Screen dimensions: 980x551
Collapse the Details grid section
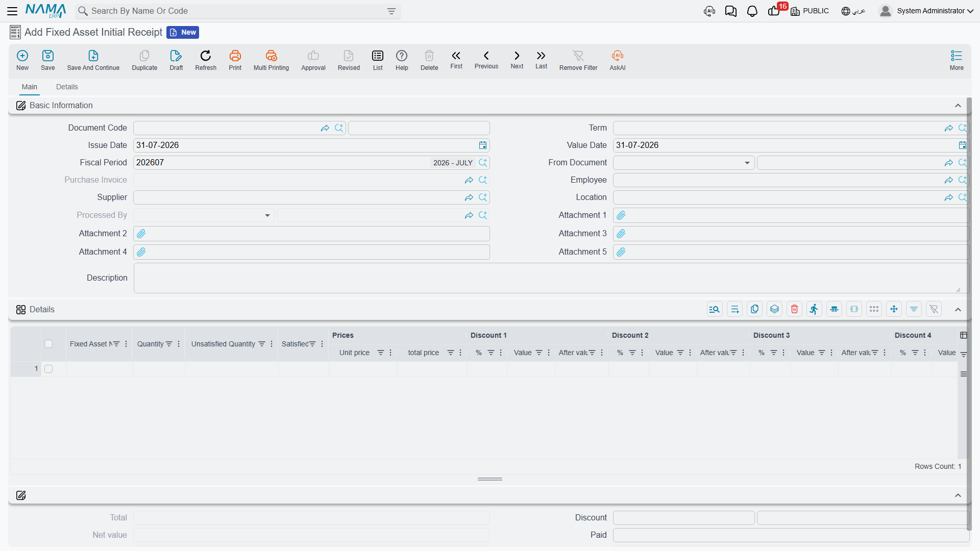[958, 310]
